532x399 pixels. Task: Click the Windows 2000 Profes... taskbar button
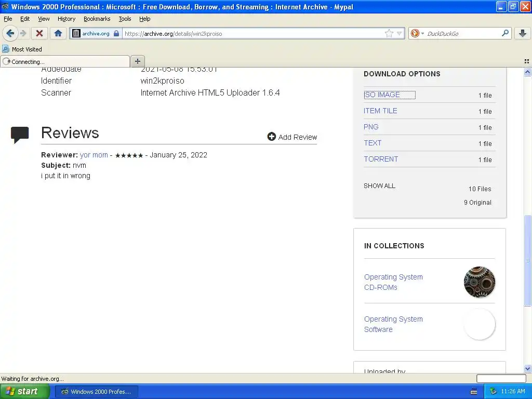pyautogui.click(x=96, y=392)
